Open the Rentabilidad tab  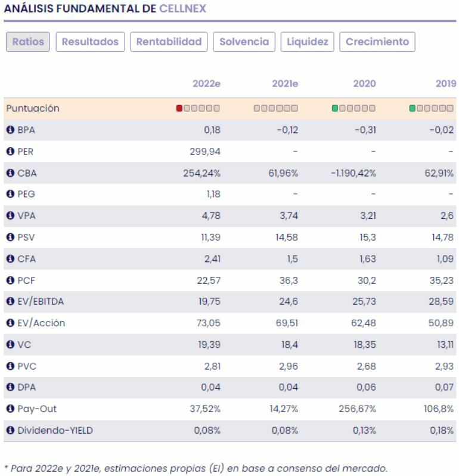[169, 42]
